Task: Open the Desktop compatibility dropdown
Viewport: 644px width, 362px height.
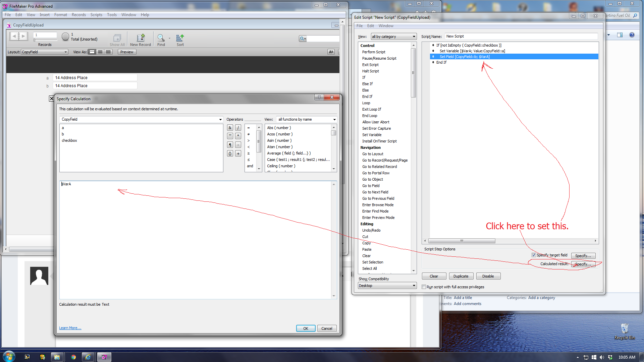Action: [387, 286]
